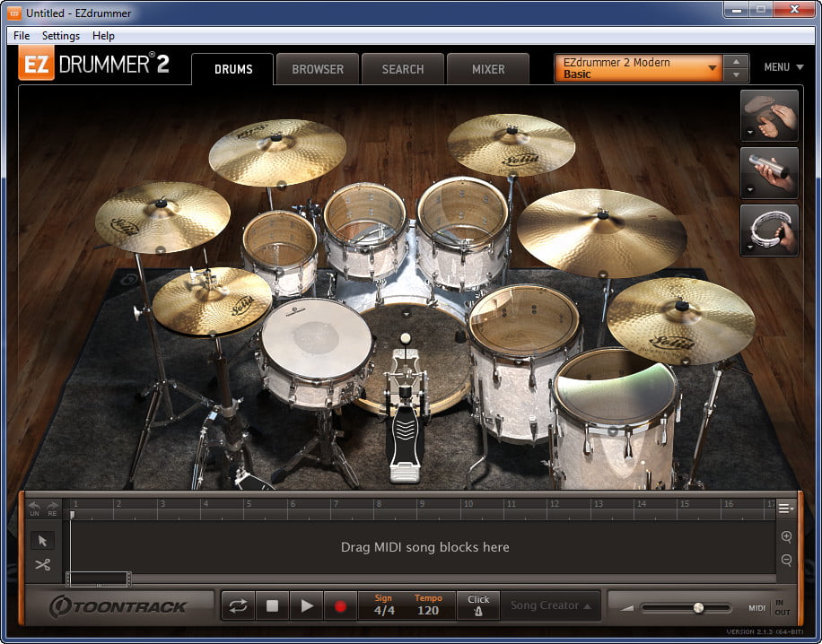The width and height of the screenshot is (822, 644).
Task: Hit the top-left crash cymbal
Action: [x=277, y=152]
